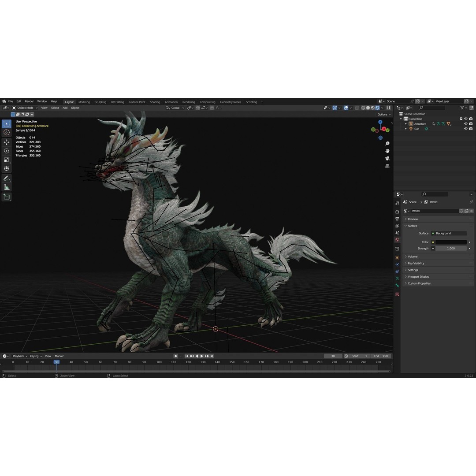Viewport: 476px width, 476px height.
Task: Choose the Rotate tool
Action: (7, 151)
